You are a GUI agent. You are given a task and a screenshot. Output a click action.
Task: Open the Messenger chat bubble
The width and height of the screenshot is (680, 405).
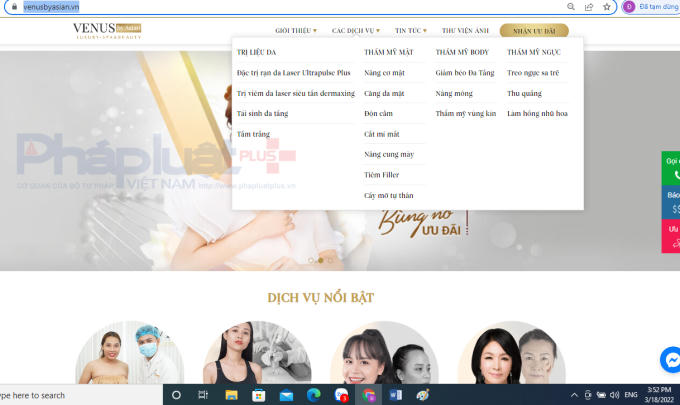[x=670, y=359]
